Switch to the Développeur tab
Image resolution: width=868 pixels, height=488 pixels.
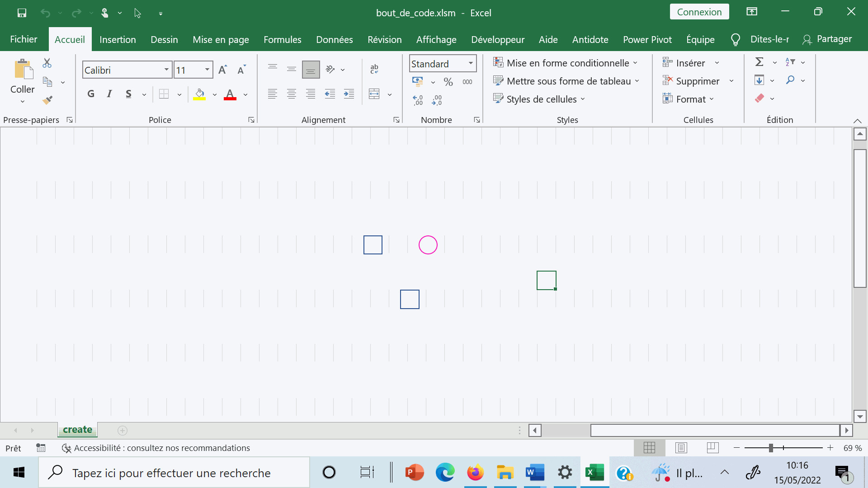pos(497,39)
